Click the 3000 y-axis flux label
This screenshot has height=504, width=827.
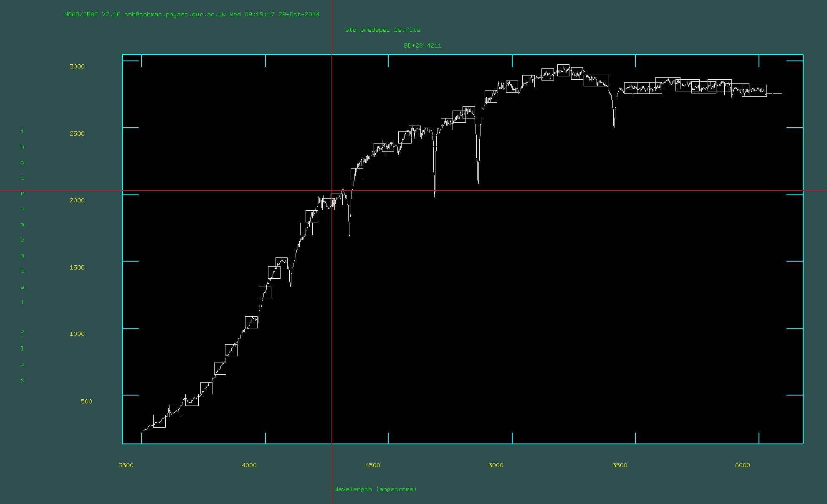click(77, 66)
